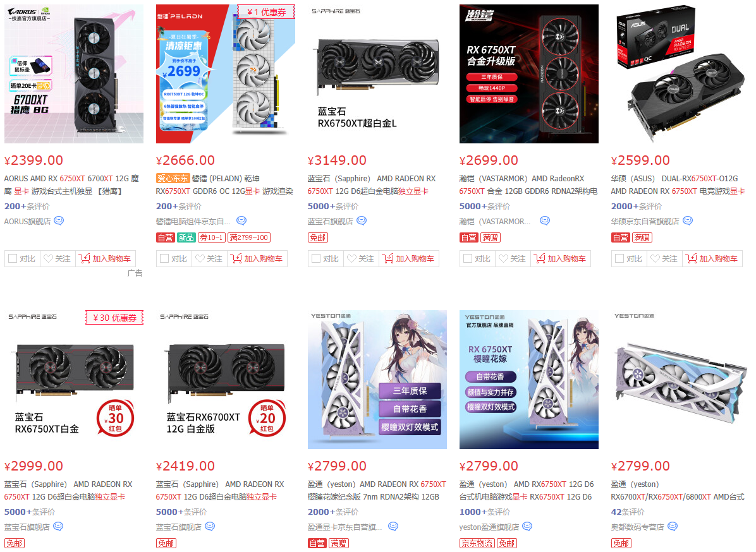Viewport: 756px width, 552px height.
Task: Check 对比 box for VASTARMOR ¥2699 card
Action: click(x=468, y=259)
